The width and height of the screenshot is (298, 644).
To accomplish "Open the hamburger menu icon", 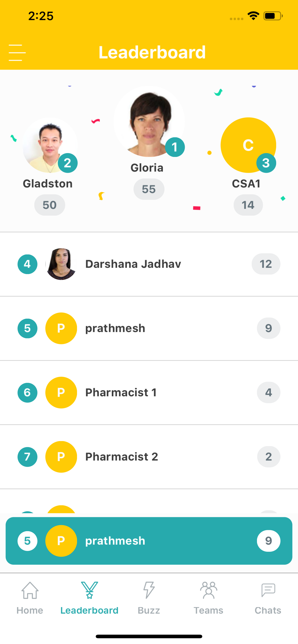I will 17,53.
